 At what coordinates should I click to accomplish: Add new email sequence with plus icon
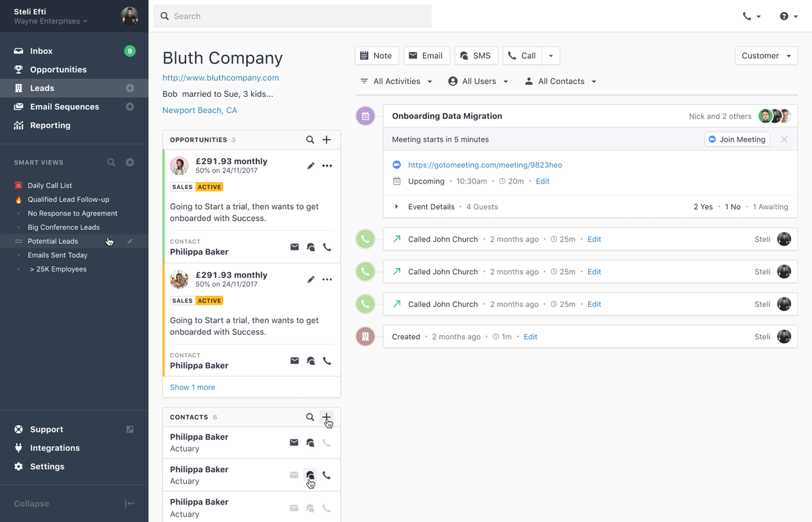130,107
